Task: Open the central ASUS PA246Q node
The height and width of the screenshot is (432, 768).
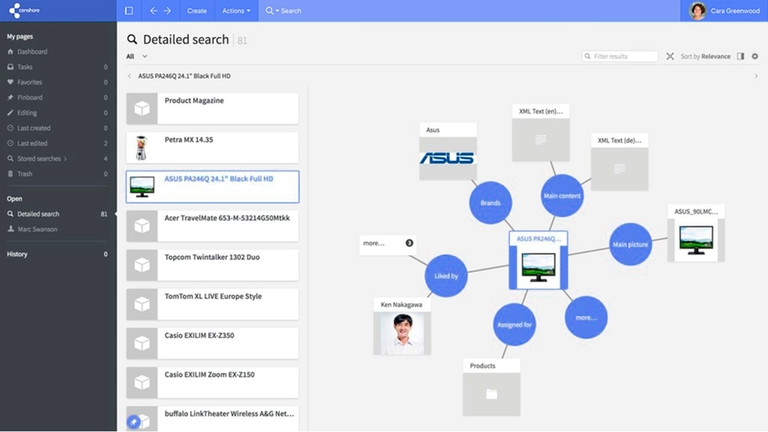Action: (538, 261)
